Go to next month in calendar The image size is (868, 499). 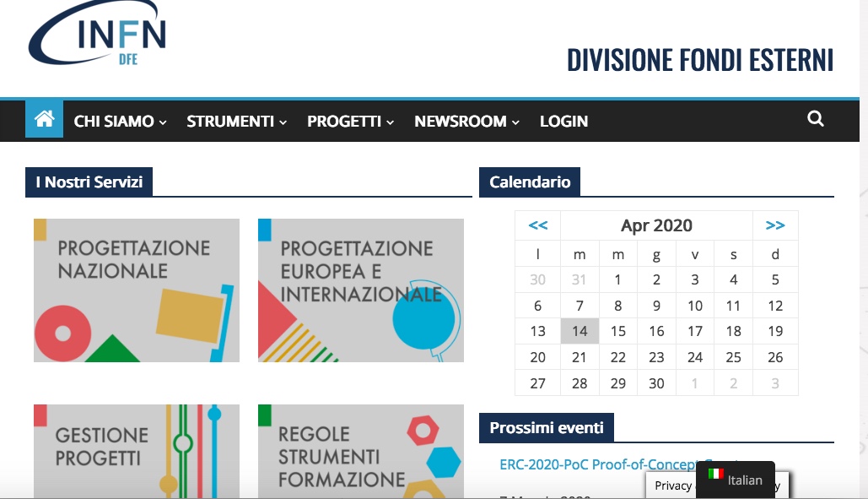tap(775, 225)
